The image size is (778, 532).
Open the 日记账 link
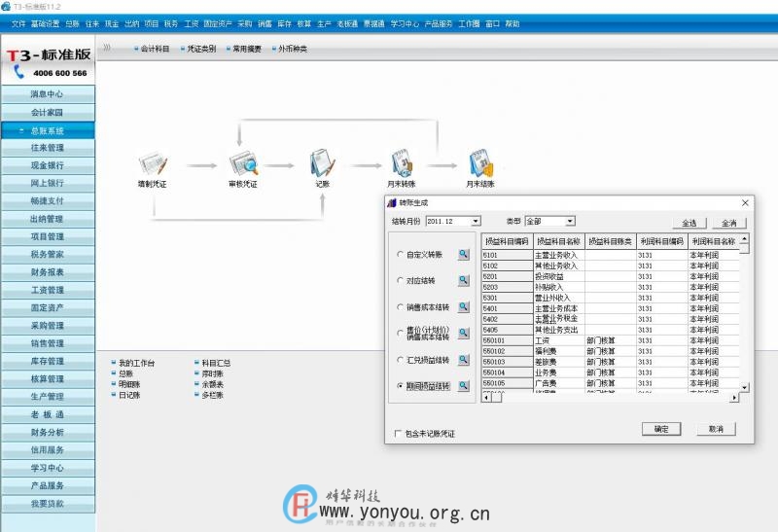point(129,395)
